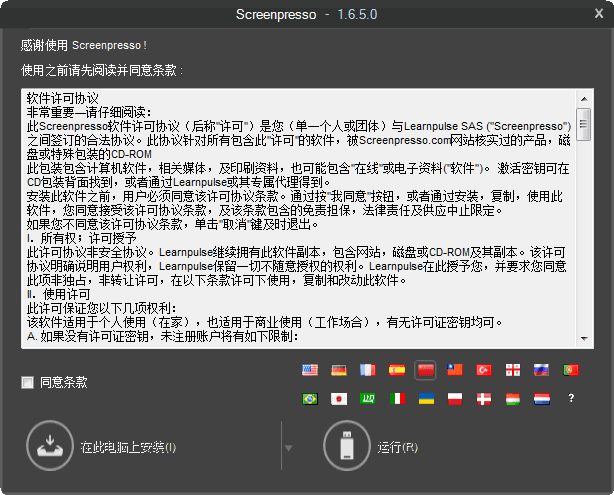Choose the Taiwan flag for Traditional Chinese
Screen dimensions: 614x495
(x=455, y=370)
